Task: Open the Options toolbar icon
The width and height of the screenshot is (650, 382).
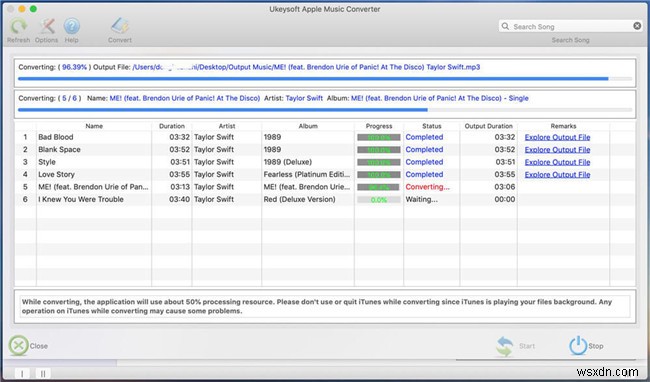Action: pyautogui.click(x=47, y=27)
